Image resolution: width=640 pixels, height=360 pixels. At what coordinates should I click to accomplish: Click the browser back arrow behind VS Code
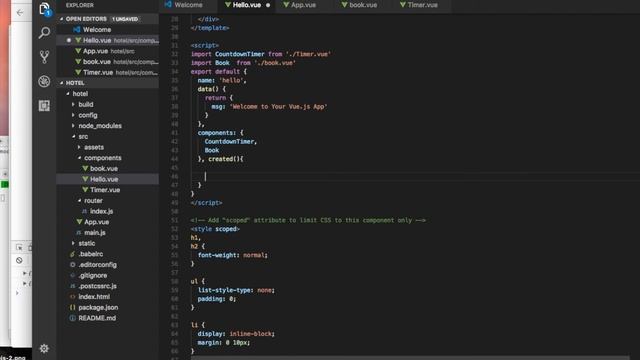(x=20, y=13)
